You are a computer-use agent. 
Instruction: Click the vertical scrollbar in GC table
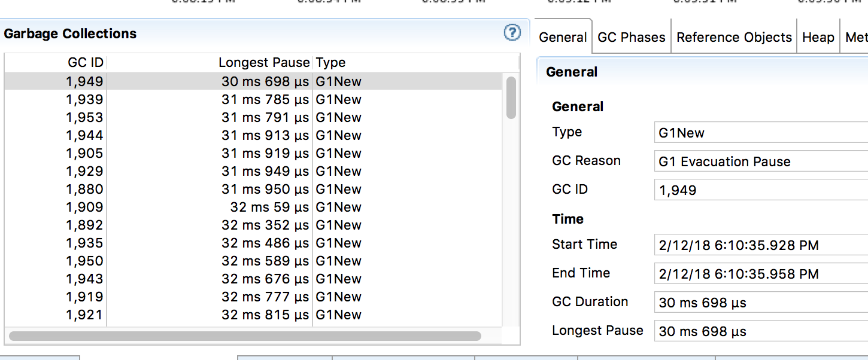(511, 97)
